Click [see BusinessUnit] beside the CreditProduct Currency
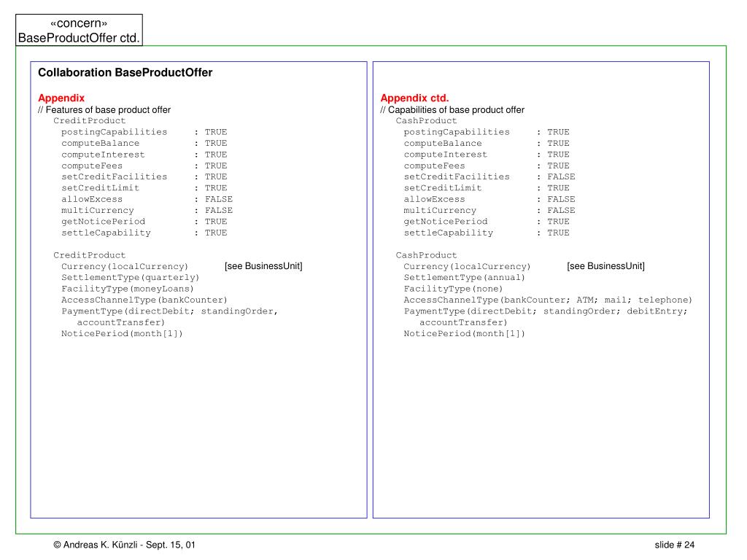 (263, 266)
